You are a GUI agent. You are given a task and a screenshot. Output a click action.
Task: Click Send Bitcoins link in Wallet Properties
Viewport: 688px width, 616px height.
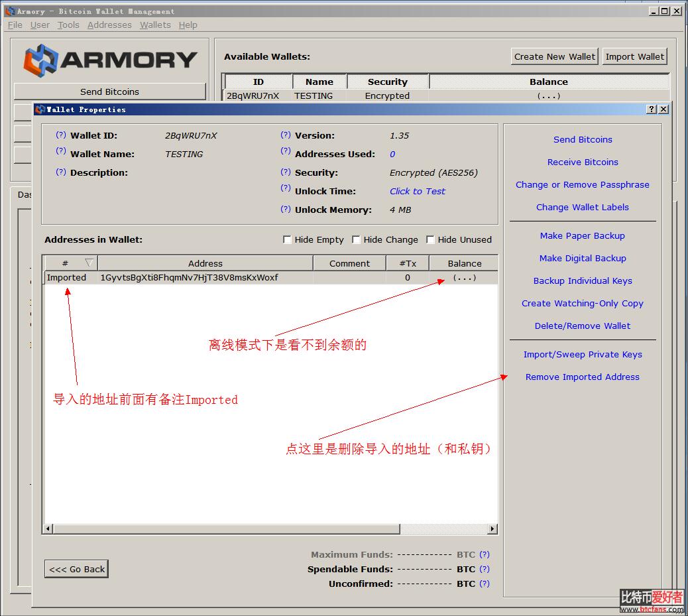point(583,140)
